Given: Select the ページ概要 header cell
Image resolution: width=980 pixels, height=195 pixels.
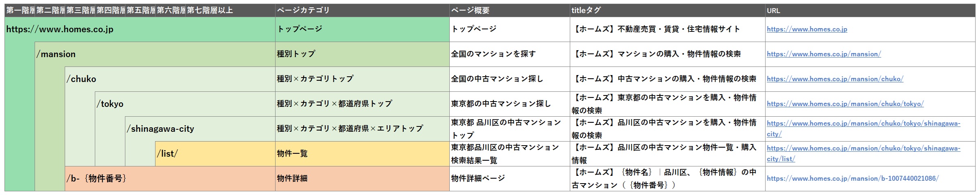Looking at the screenshot, I should 509,11.
